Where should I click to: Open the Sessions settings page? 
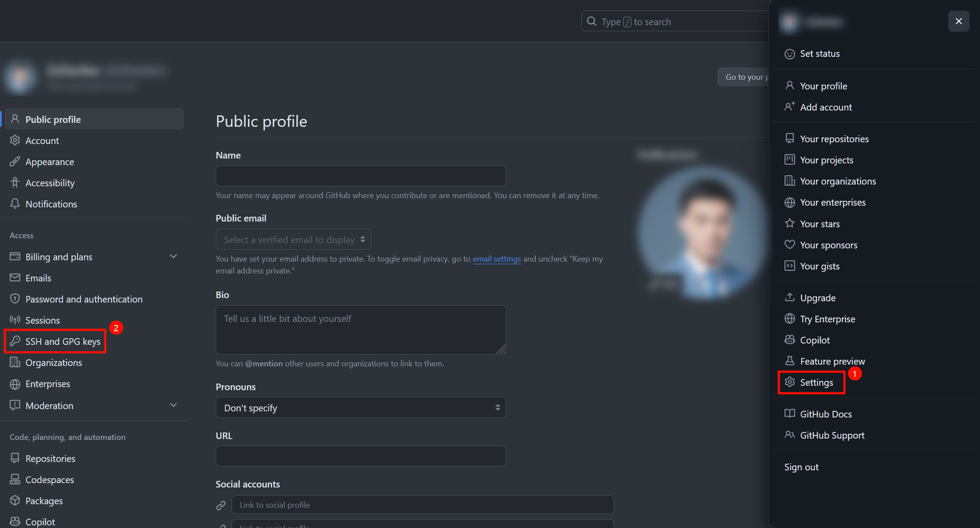point(42,320)
